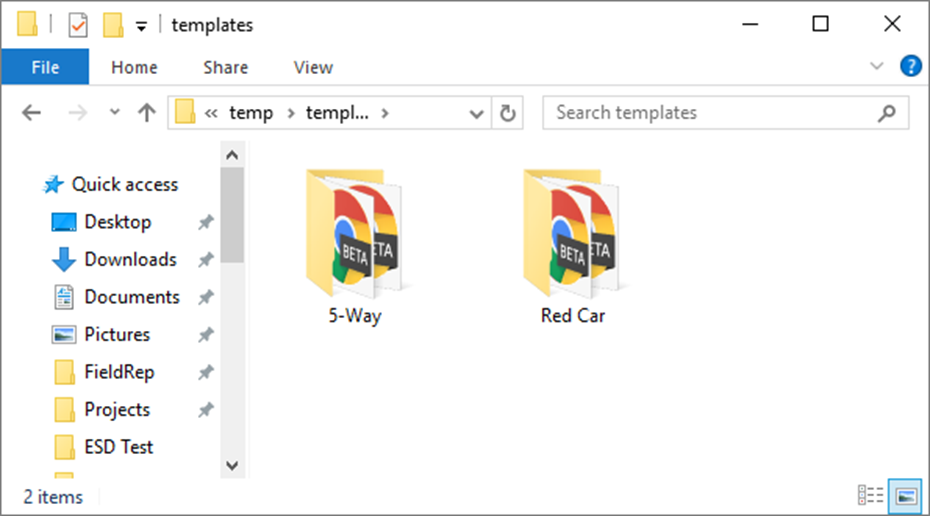Screen dimensions: 930x516
Task: Click the temp breadcrumb in address bar
Action: (x=251, y=113)
